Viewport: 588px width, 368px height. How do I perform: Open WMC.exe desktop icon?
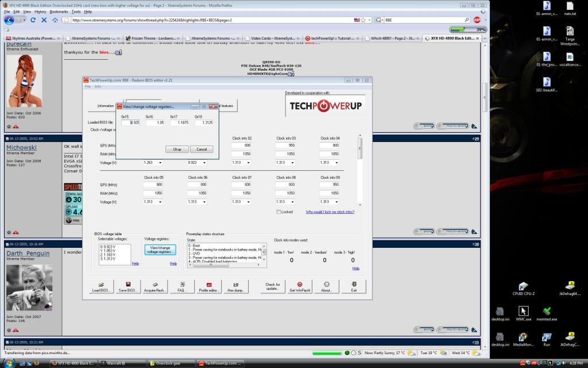(524, 313)
